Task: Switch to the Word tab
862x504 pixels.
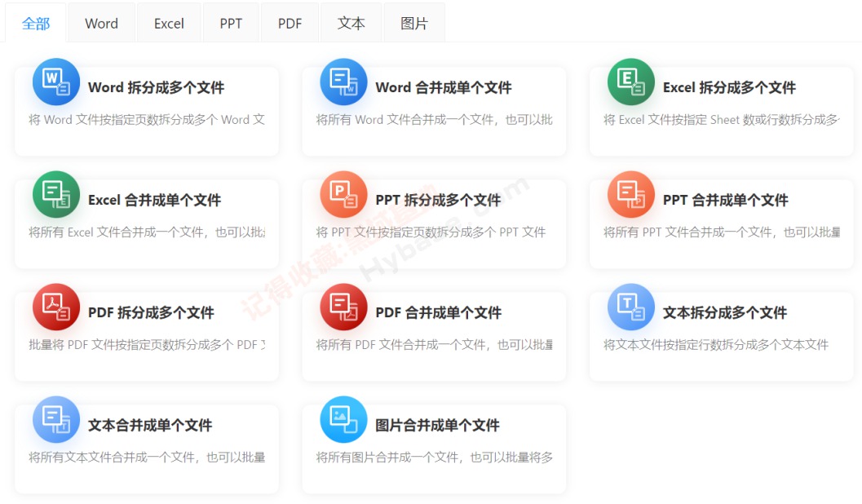Action: click(102, 23)
